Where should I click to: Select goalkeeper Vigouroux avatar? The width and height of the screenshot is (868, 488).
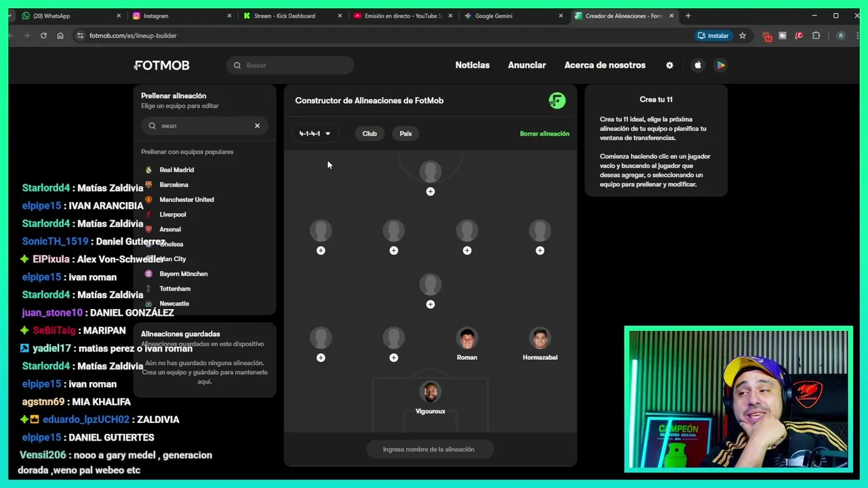coord(430,392)
